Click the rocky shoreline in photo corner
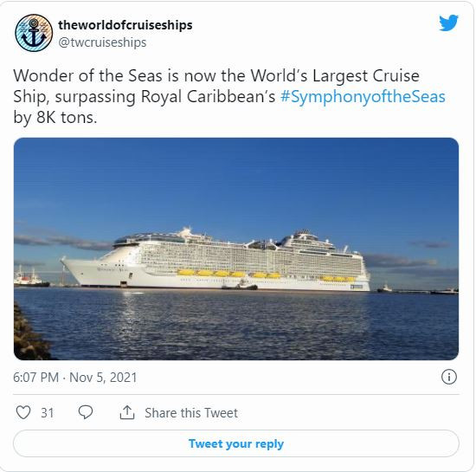This screenshot has height=472, width=476. tap(30, 334)
